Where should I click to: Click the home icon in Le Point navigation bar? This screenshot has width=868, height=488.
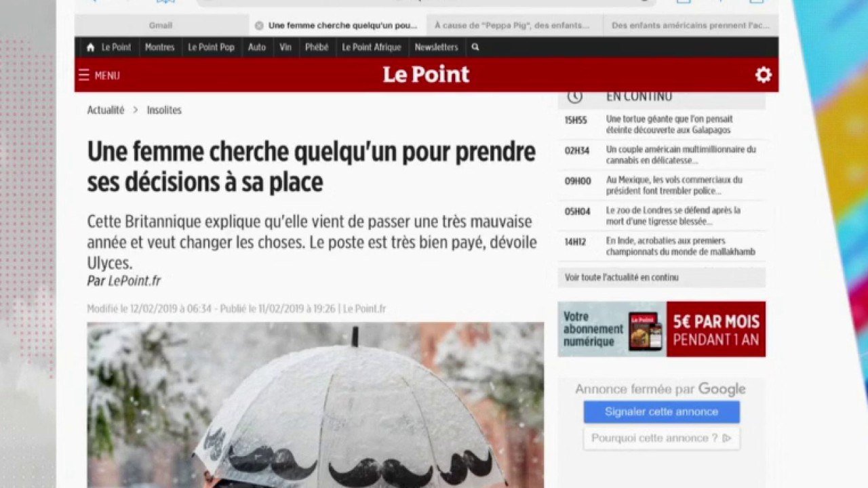pos(90,47)
